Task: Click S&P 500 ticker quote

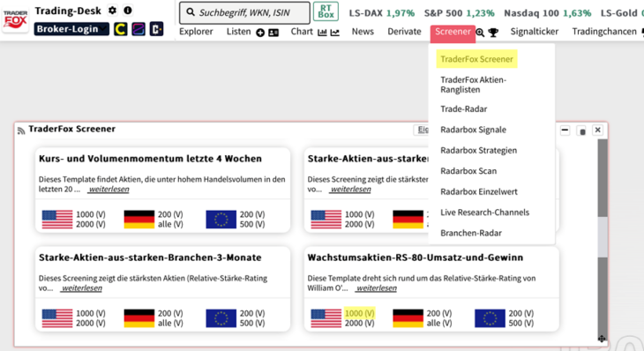Action: 459,13
